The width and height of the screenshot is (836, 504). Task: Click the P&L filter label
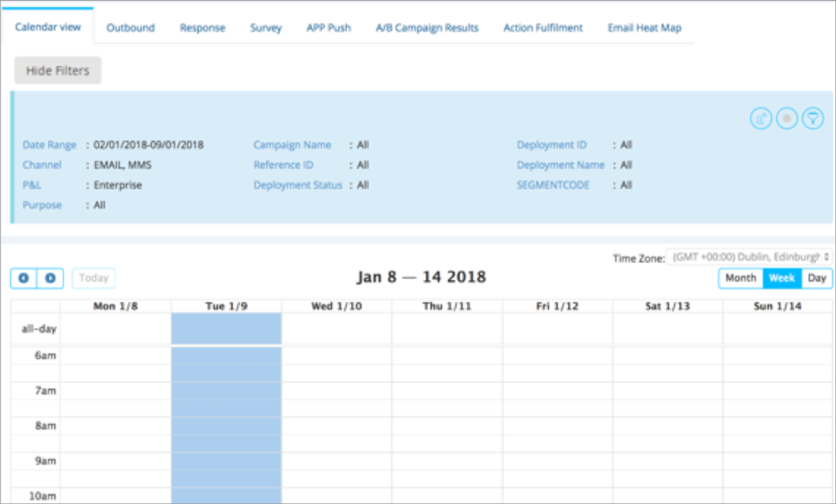point(32,185)
